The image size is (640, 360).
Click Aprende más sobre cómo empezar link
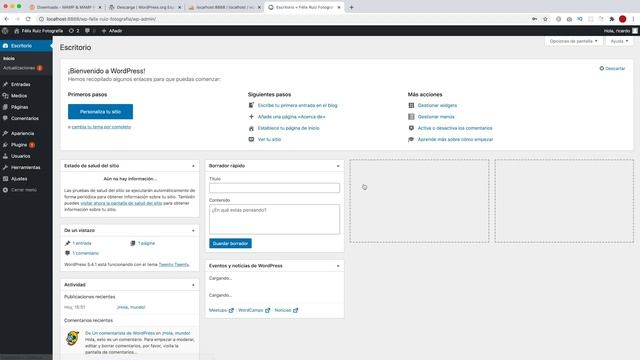coord(455,139)
